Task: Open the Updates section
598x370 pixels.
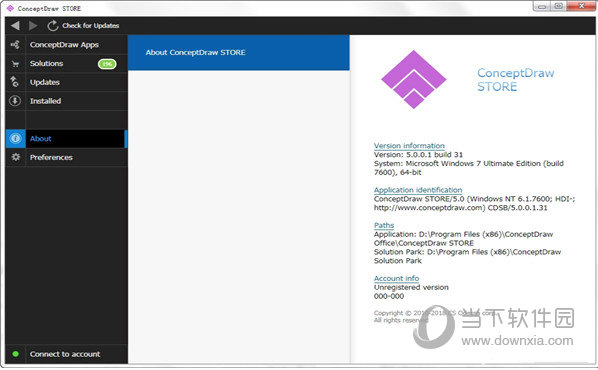Action: coord(45,82)
